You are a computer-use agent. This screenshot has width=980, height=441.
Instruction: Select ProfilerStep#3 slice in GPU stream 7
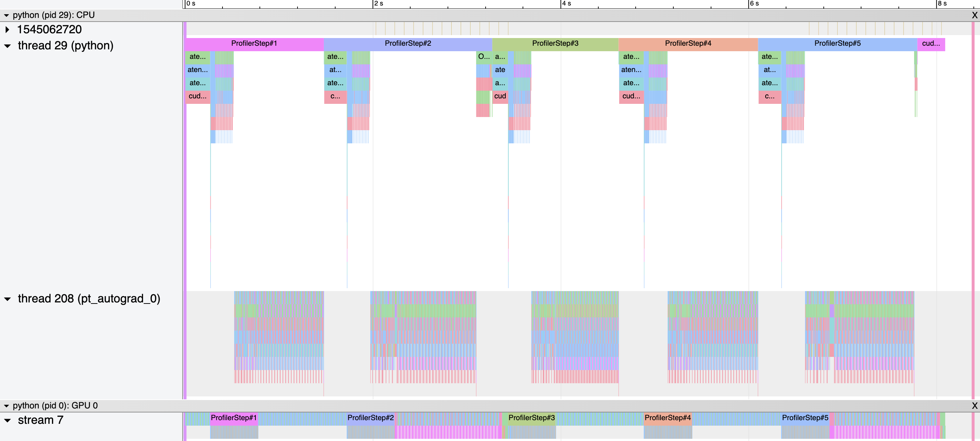click(531, 418)
